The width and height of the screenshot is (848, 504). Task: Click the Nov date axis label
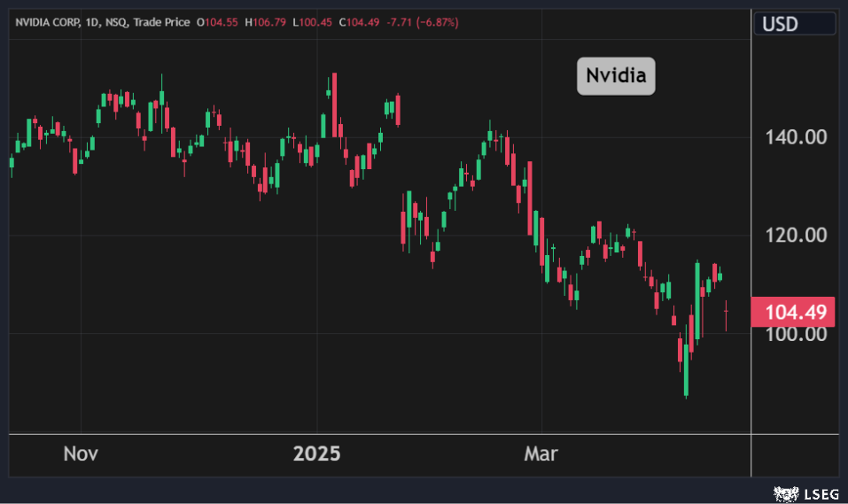[x=81, y=454]
